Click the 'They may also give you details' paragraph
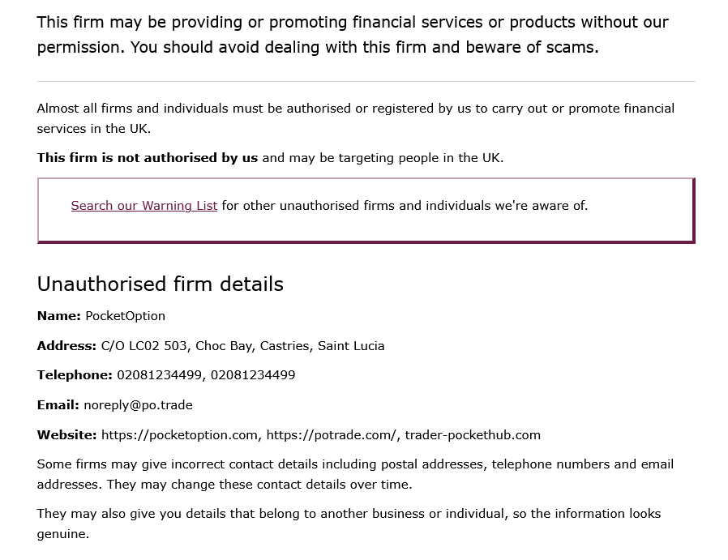728x560 pixels. point(349,524)
